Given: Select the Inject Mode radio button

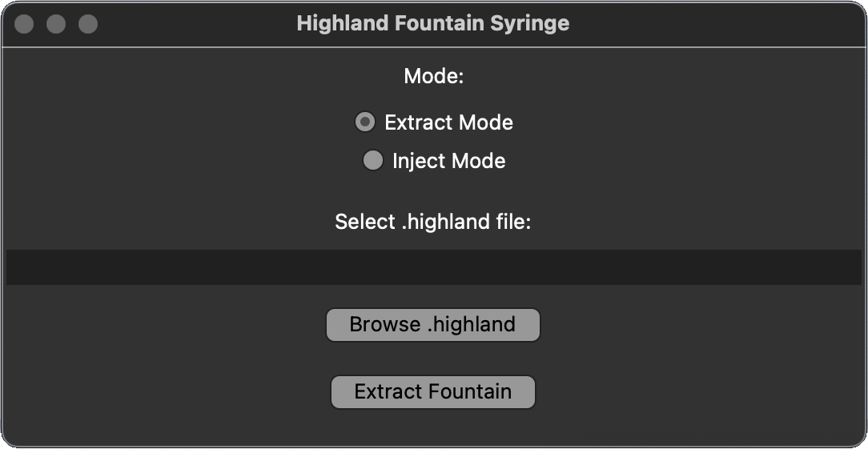Looking at the screenshot, I should click(373, 161).
